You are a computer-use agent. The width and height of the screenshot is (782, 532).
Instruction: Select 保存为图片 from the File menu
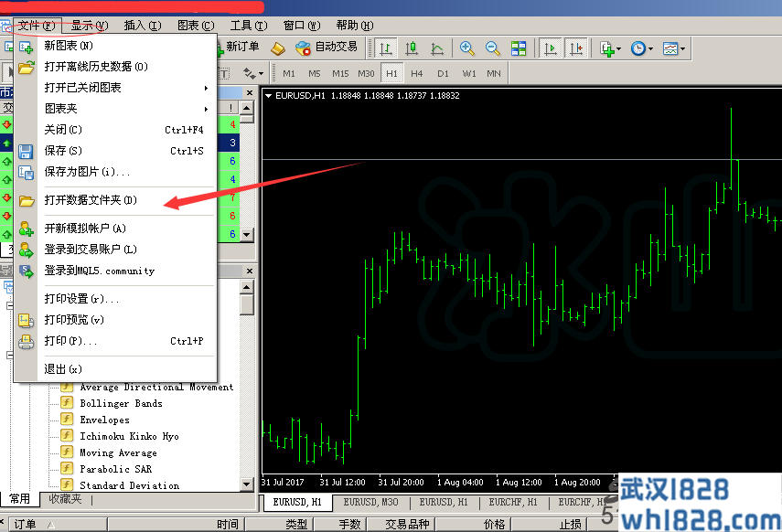coord(87,172)
